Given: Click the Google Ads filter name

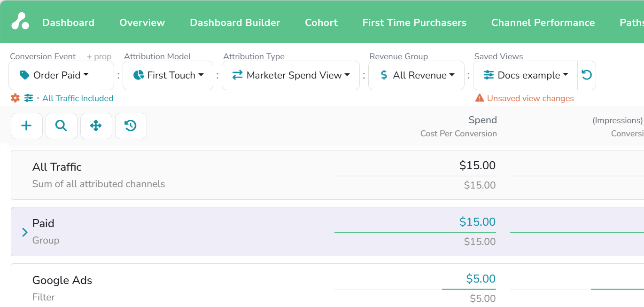Looking at the screenshot, I should coord(62,280).
